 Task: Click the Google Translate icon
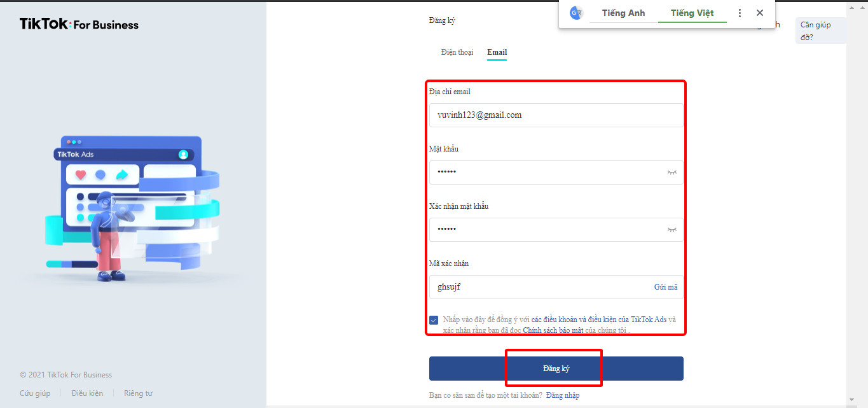click(x=576, y=13)
